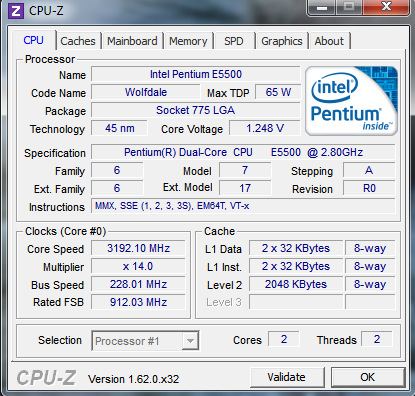Click the Core Speed 3192.10 MHz value
This screenshot has width=415, height=396.
tap(138, 248)
